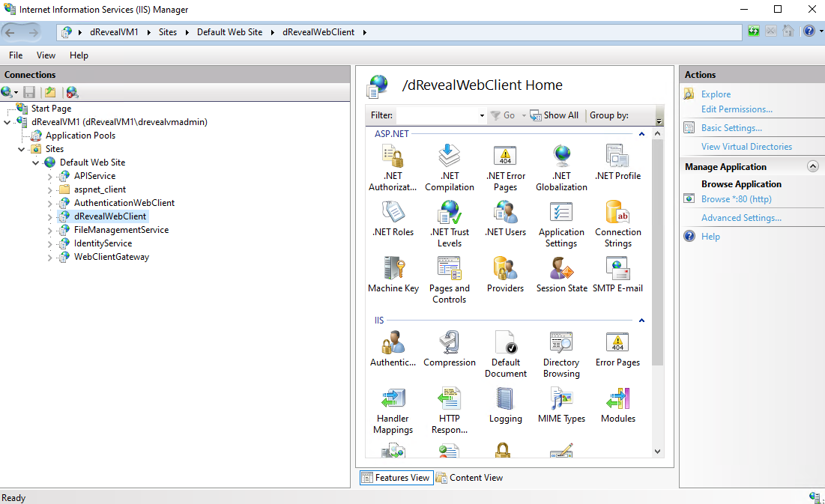Viewport: 825px width, 504px height.
Task: Open the Application Settings feature
Action: point(561,224)
